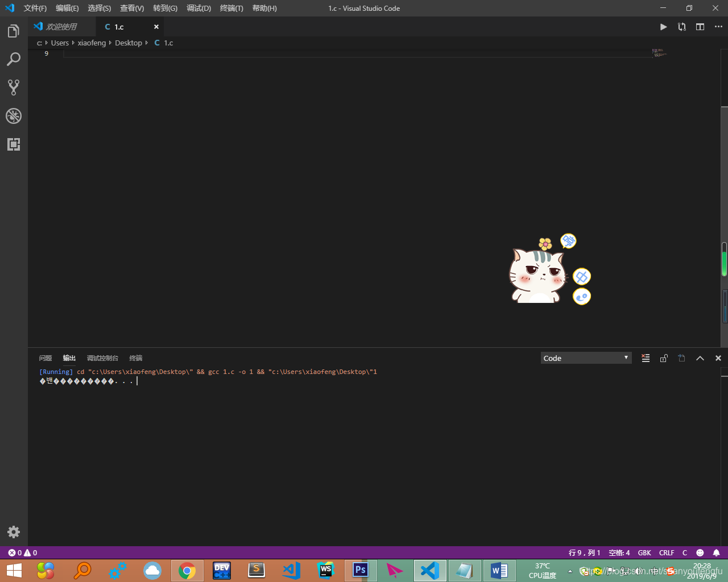Open Photoshop from the taskbar

pos(361,570)
